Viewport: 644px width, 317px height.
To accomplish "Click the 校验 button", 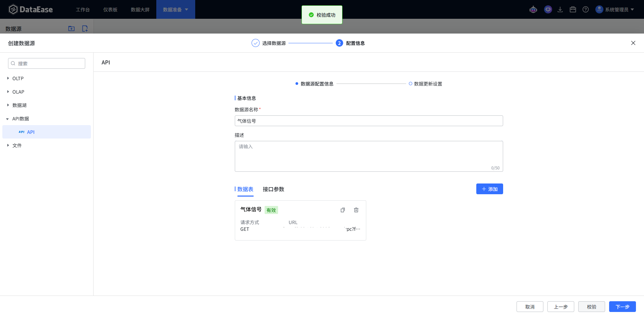I will [x=592, y=307].
